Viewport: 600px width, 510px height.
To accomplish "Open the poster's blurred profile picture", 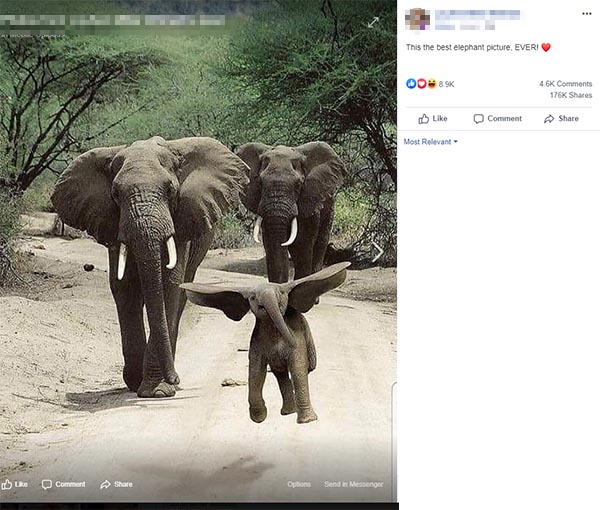I will (x=417, y=19).
